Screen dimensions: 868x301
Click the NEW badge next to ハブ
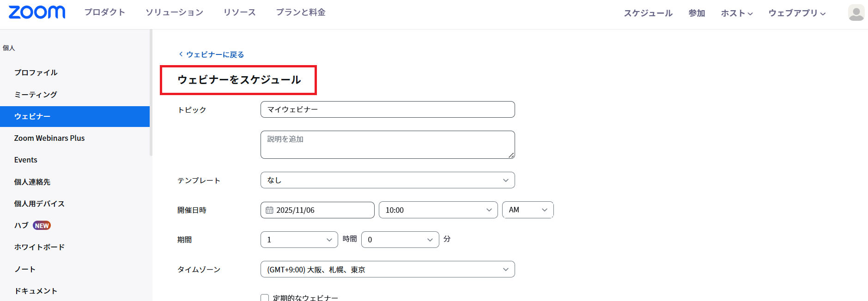point(42,226)
